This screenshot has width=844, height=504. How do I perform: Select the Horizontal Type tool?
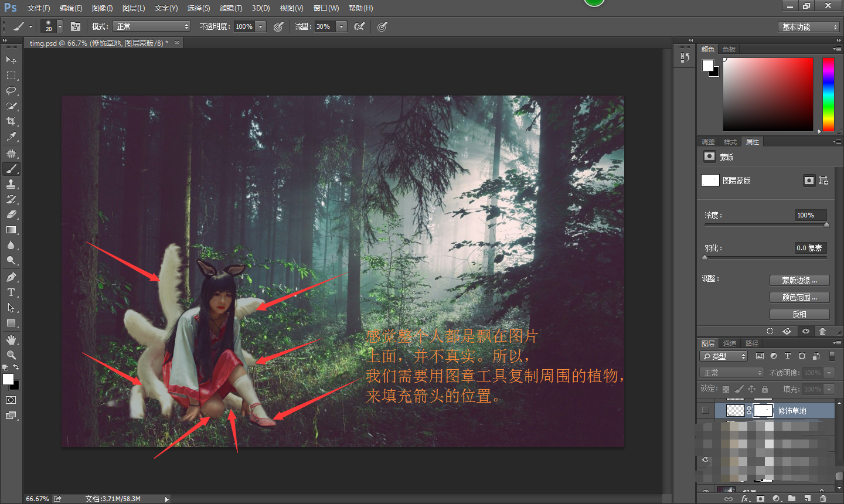tap(11, 292)
